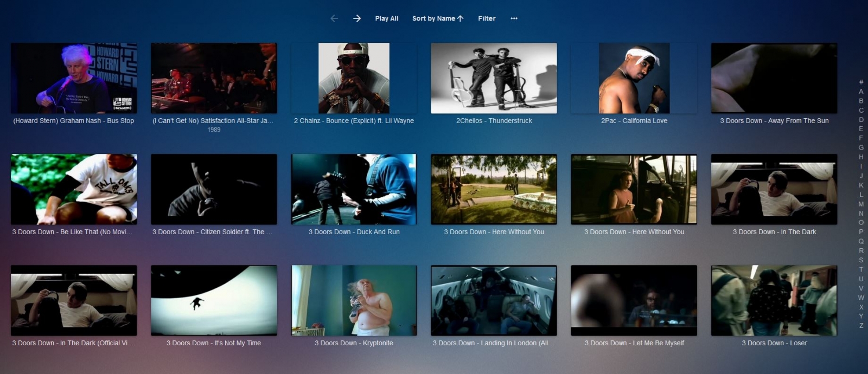Click title '3 Doors Down - Citizen Soldier ft. The ...'
Viewport: 868px width, 374px height.
click(x=212, y=232)
